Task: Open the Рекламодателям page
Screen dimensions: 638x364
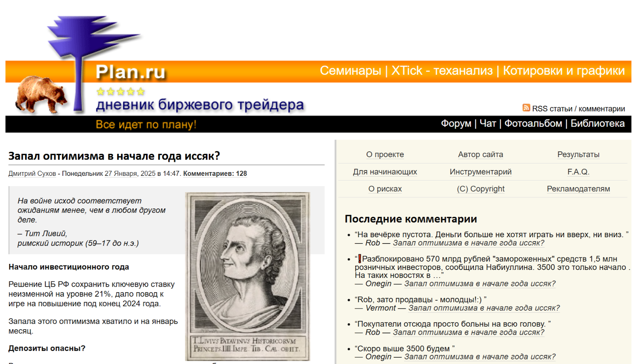Action: tap(578, 189)
